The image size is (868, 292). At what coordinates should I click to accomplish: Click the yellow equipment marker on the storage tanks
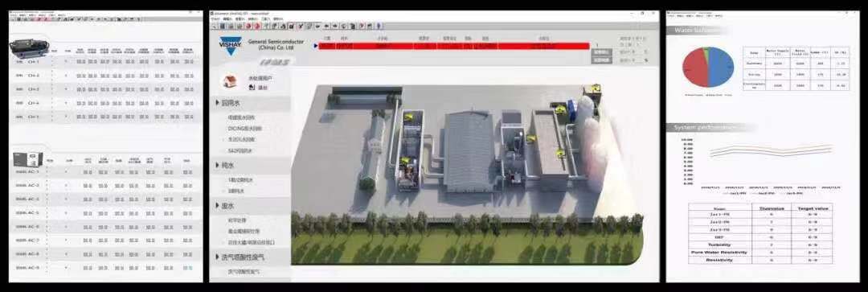pyautogui.click(x=596, y=88)
